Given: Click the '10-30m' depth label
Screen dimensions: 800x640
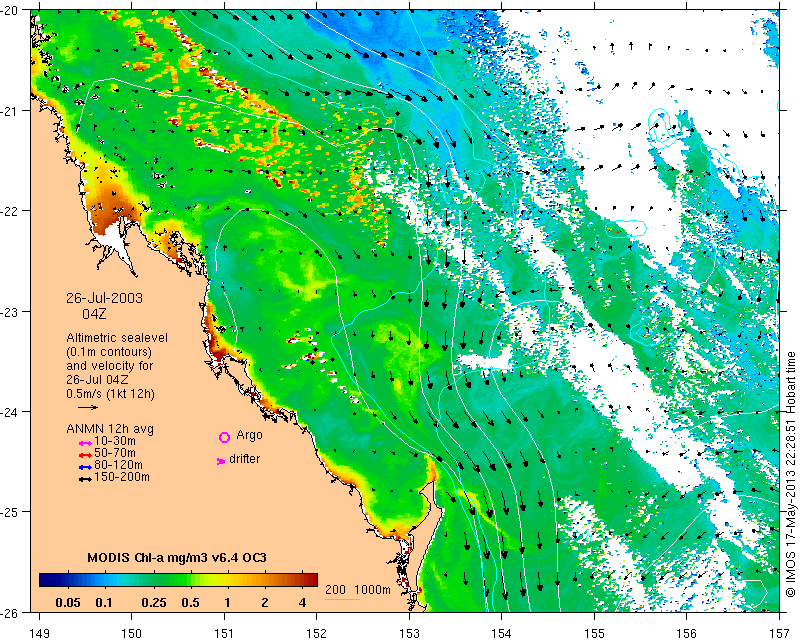Looking at the screenshot, I should pyautogui.click(x=115, y=441).
